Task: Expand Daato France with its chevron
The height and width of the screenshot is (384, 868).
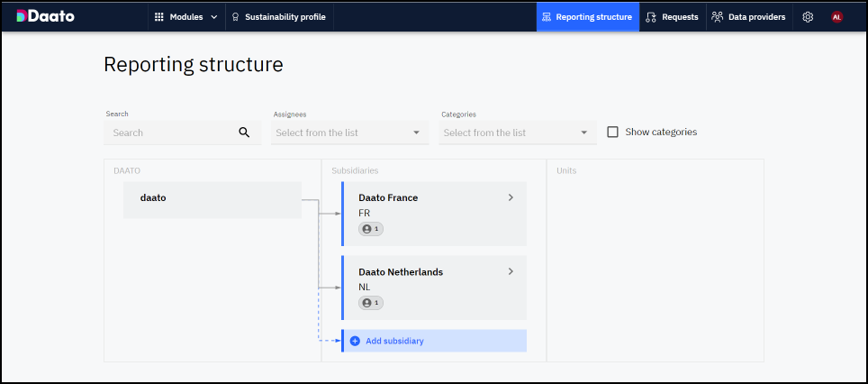Action: 511,197
